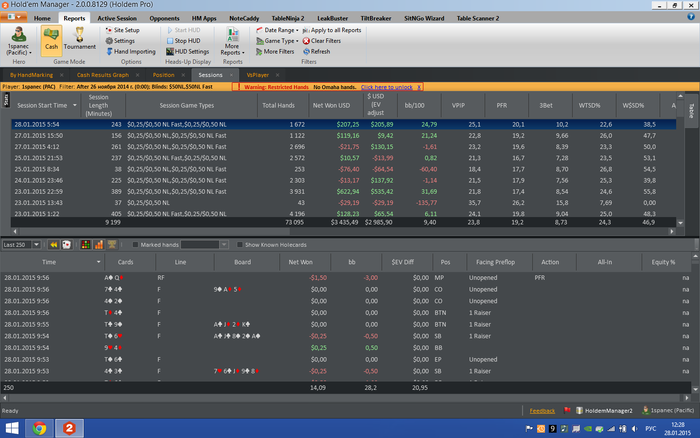Screen dimensions: 700x438
Task: Click the 1spanec (Pacific) status bar player icon
Action: [645, 410]
